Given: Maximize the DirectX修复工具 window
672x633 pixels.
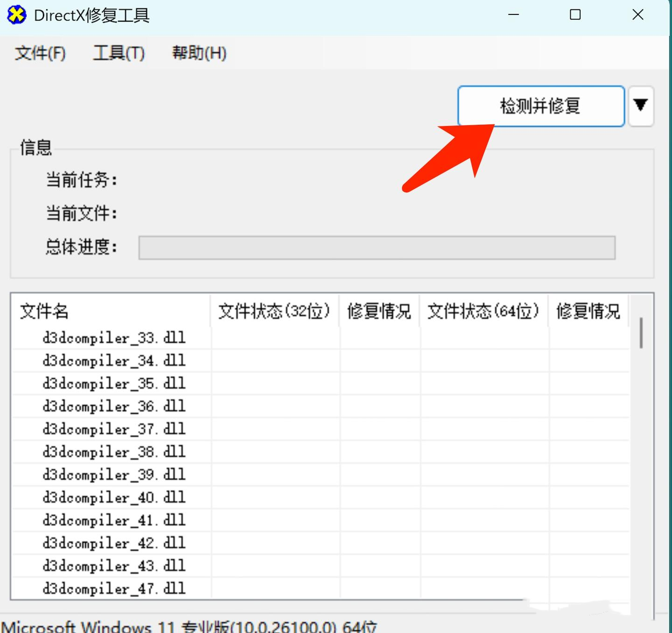Looking at the screenshot, I should tap(575, 15).
